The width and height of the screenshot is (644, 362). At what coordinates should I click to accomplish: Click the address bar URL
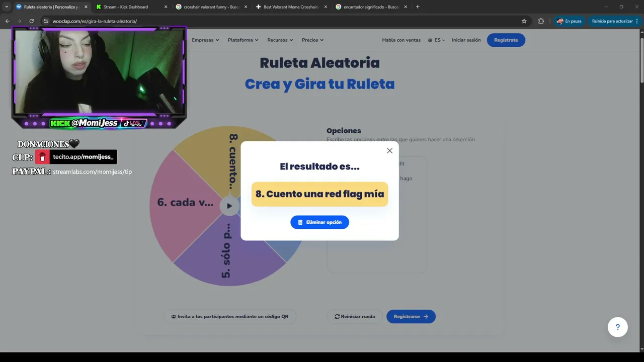(95, 21)
